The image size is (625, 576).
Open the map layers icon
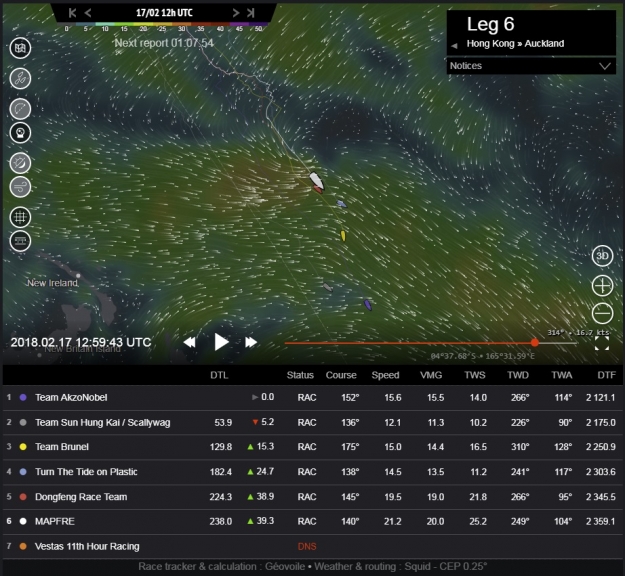click(20, 48)
